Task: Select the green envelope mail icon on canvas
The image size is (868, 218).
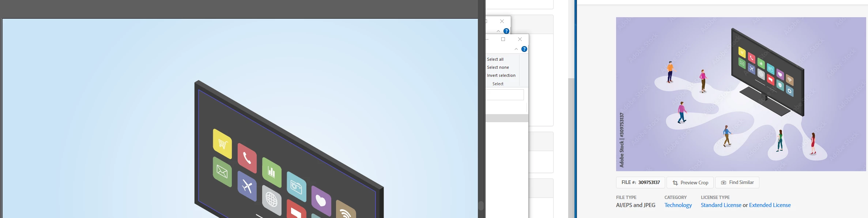Action: click(222, 172)
